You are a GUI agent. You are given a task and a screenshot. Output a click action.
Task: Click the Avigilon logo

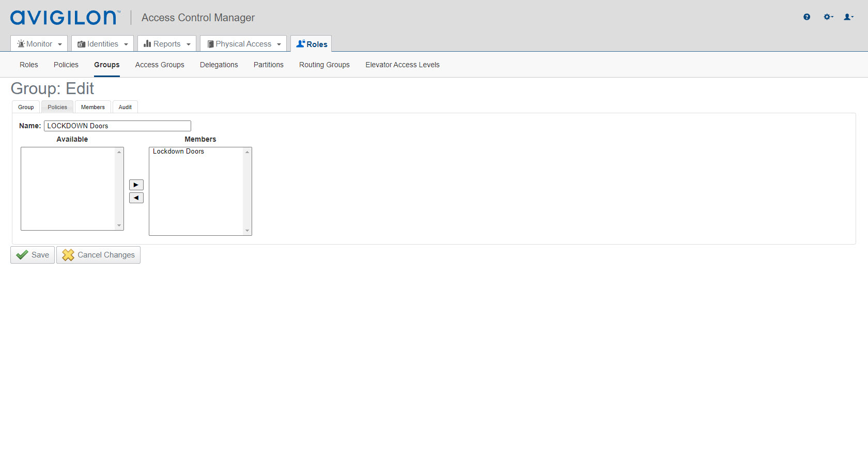click(x=65, y=18)
